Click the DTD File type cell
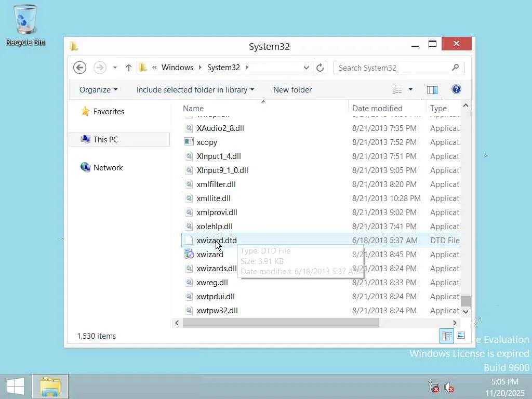The height and width of the screenshot is (399, 532). pos(445,240)
